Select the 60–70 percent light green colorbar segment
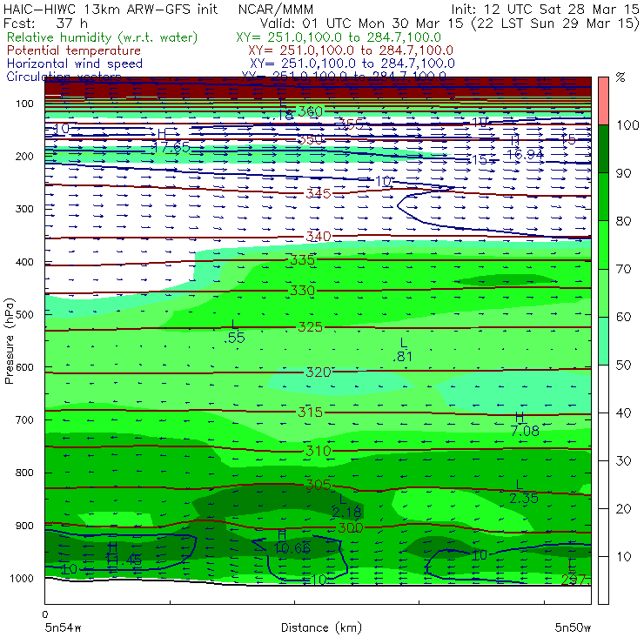The width and height of the screenshot is (644, 644). pyautogui.click(x=603, y=292)
